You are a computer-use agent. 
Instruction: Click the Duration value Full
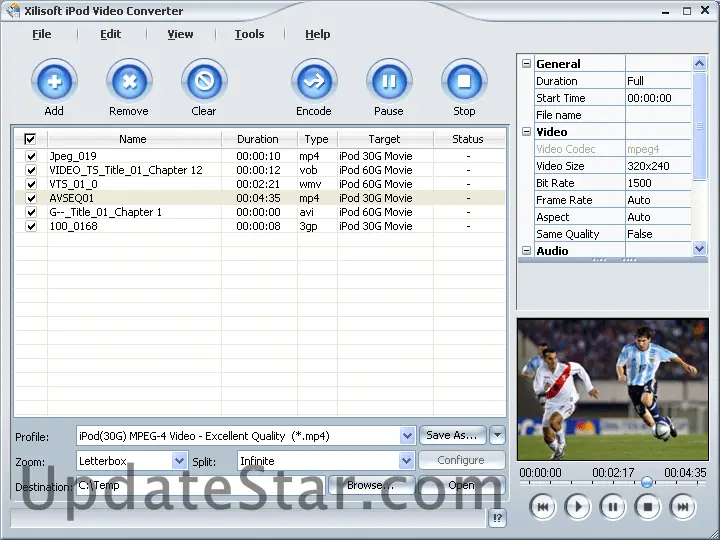(x=636, y=81)
